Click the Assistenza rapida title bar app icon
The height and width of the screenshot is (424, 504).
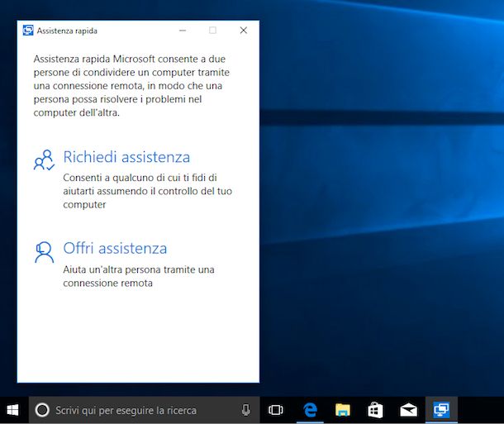click(x=28, y=31)
